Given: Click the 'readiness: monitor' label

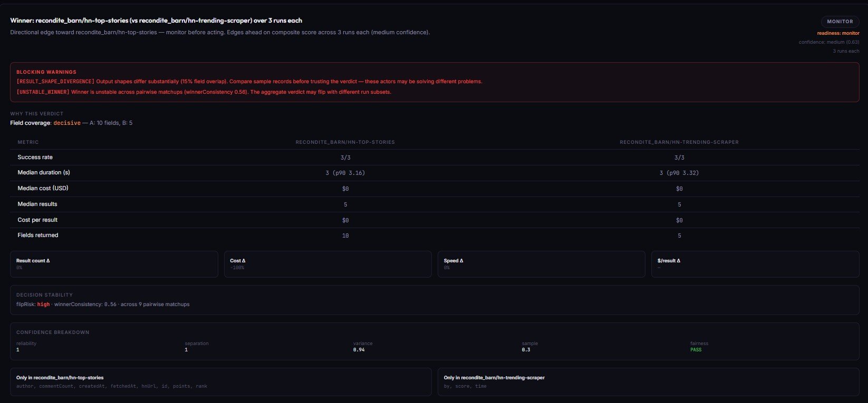Looking at the screenshot, I should tap(838, 33).
